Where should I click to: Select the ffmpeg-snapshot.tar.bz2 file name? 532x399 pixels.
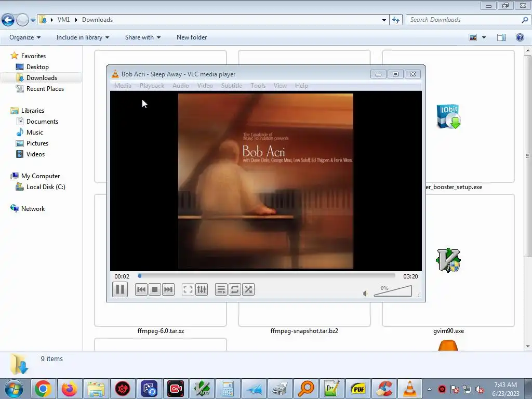pyautogui.click(x=304, y=331)
